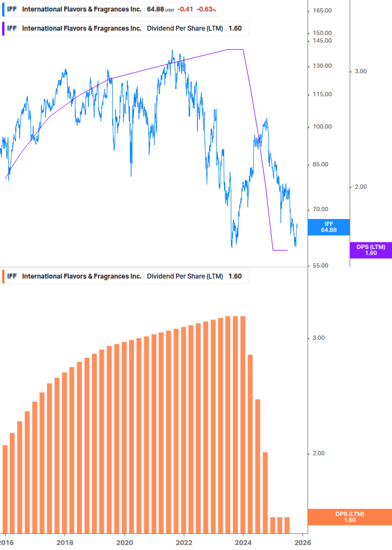Click the 130.00 price axis value

(322, 66)
